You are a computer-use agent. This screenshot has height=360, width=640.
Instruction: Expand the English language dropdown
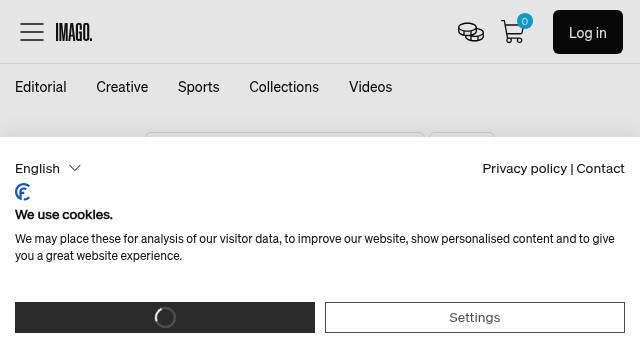[x=48, y=169]
